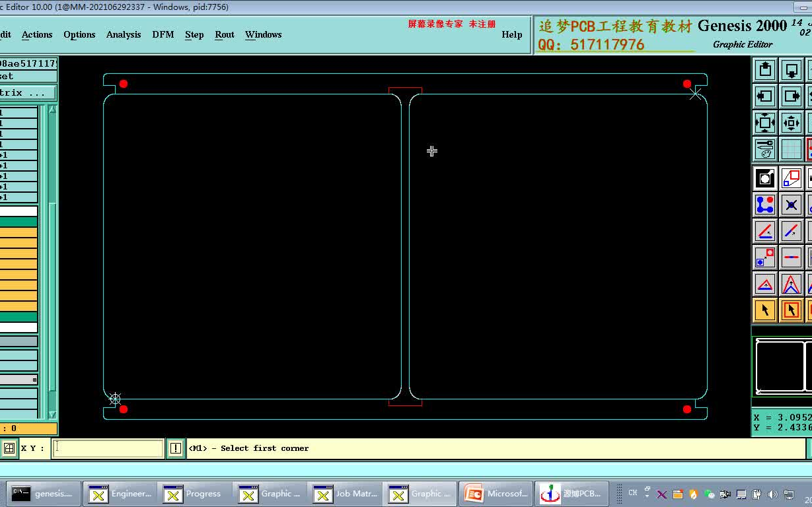Switch to Microsof... PowerPoint in taskbar
This screenshot has width=812, height=507.
tap(496, 494)
